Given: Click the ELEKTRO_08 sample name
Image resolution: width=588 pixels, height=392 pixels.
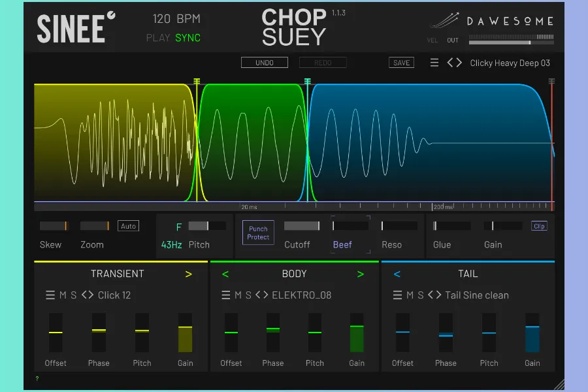Looking at the screenshot, I should (x=301, y=295).
